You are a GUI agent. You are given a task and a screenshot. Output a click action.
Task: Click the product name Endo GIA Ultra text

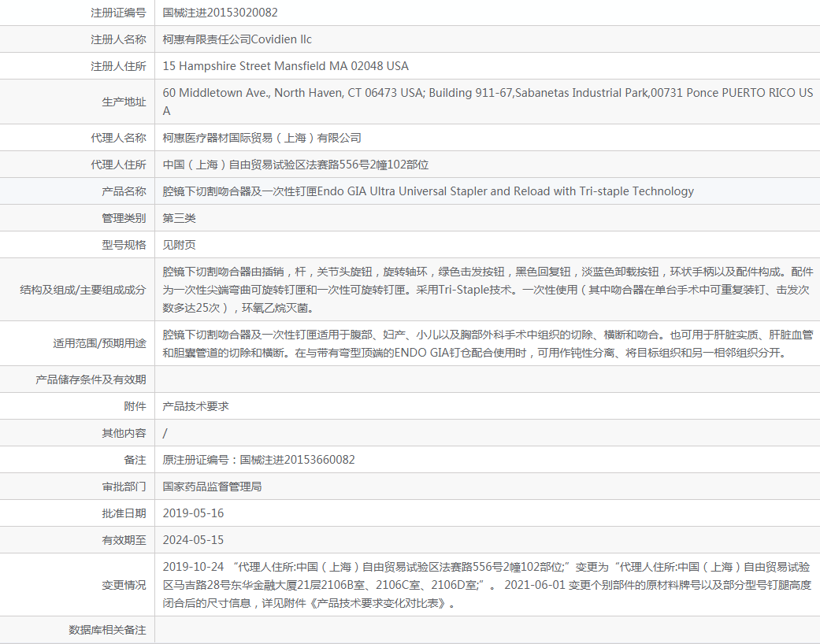coord(428,191)
